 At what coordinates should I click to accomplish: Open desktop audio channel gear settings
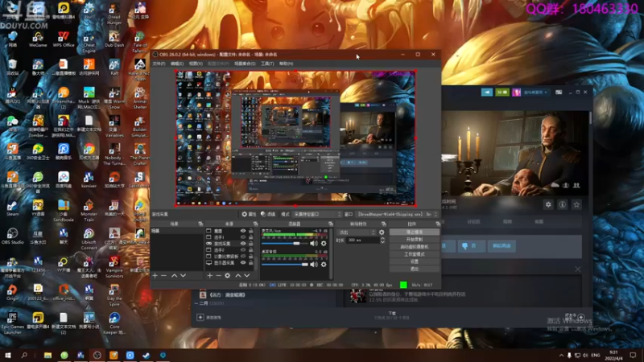(324, 265)
